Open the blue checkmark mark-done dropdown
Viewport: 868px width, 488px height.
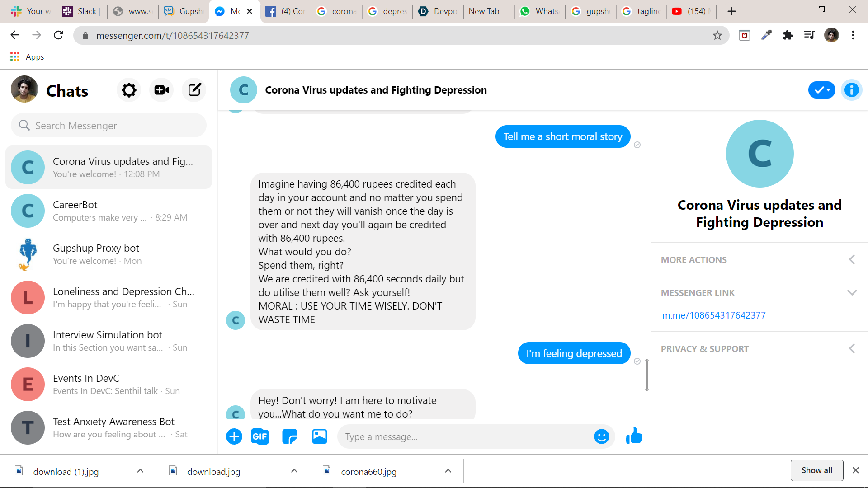coord(821,90)
